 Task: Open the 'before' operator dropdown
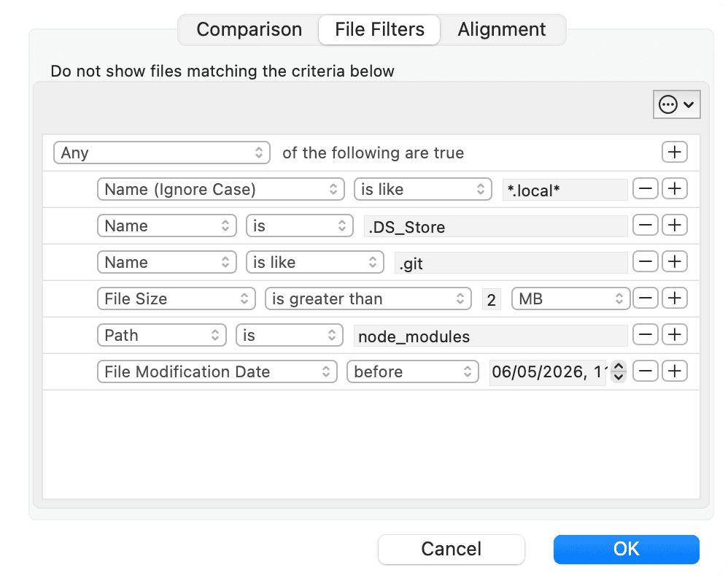pyautogui.click(x=412, y=371)
